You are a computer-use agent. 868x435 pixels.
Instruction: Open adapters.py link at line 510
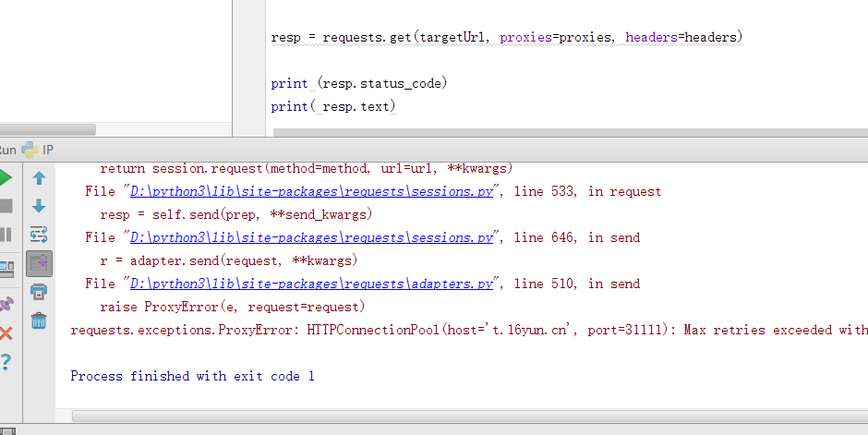tap(312, 284)
